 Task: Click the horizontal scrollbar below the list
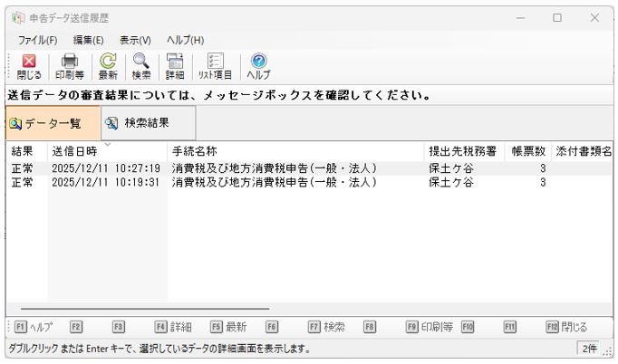pyautogui.click(x=136, y=309)
